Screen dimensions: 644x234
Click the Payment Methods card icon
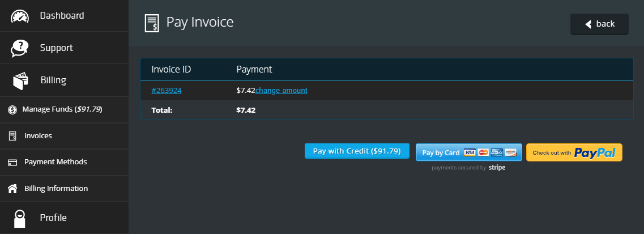(x=12, y=163)
